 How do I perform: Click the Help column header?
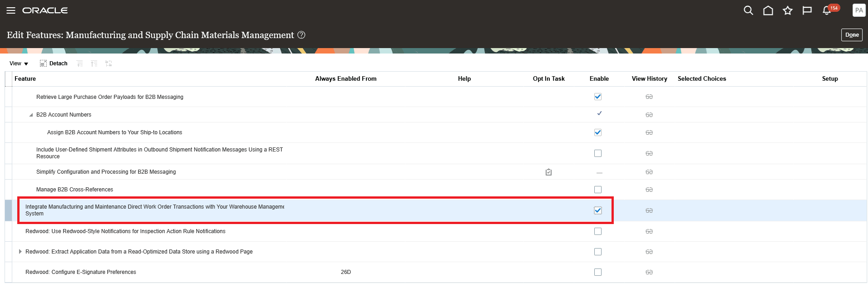[464, 78]
